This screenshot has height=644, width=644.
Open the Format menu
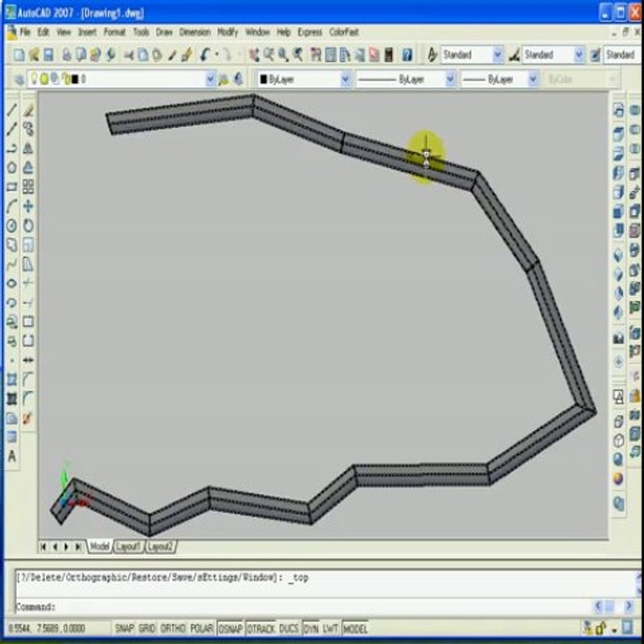(x=114, y=32)
